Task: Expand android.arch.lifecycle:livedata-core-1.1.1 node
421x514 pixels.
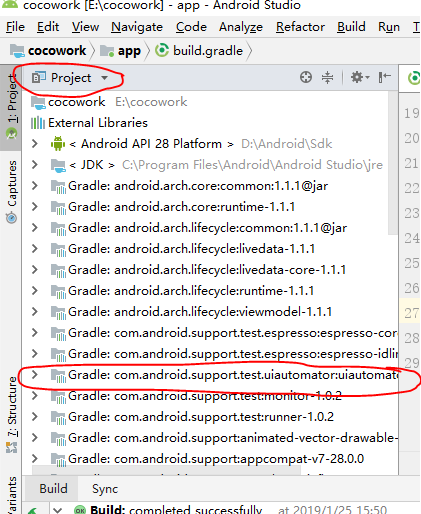Action: pyautogui.click(x=34, y=270)
